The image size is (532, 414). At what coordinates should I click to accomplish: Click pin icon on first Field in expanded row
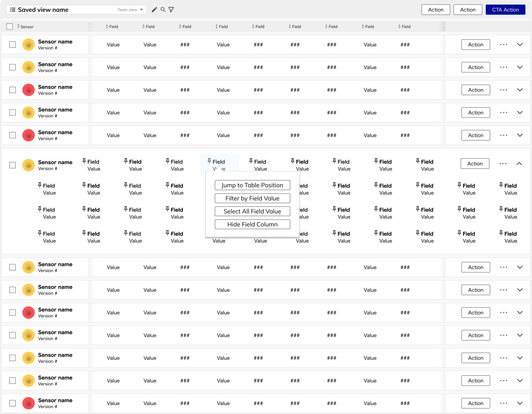[x=84, y=161]
